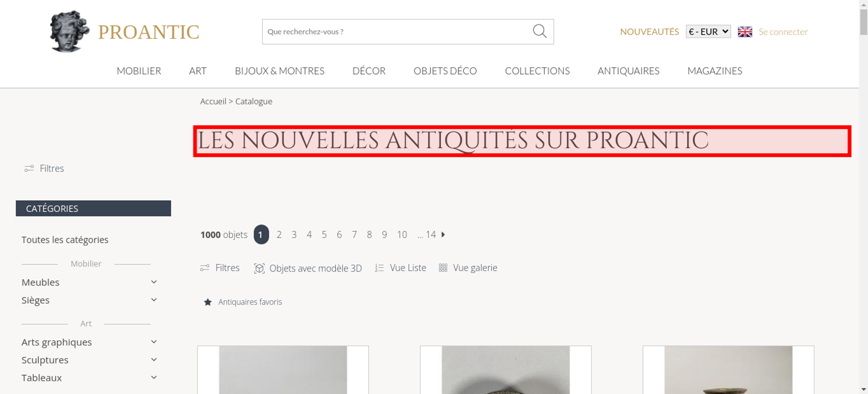The width and height of the screenshot is (868, 394).
Task: Click the Proantic cherub head logo
Action: (69, 31)
